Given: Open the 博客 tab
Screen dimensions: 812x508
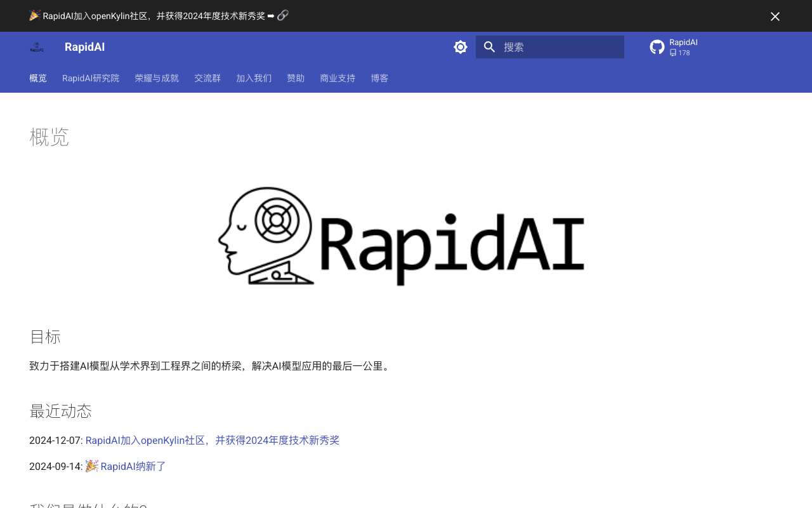Looking at the screenshot, I should click(x=379, y=78).
